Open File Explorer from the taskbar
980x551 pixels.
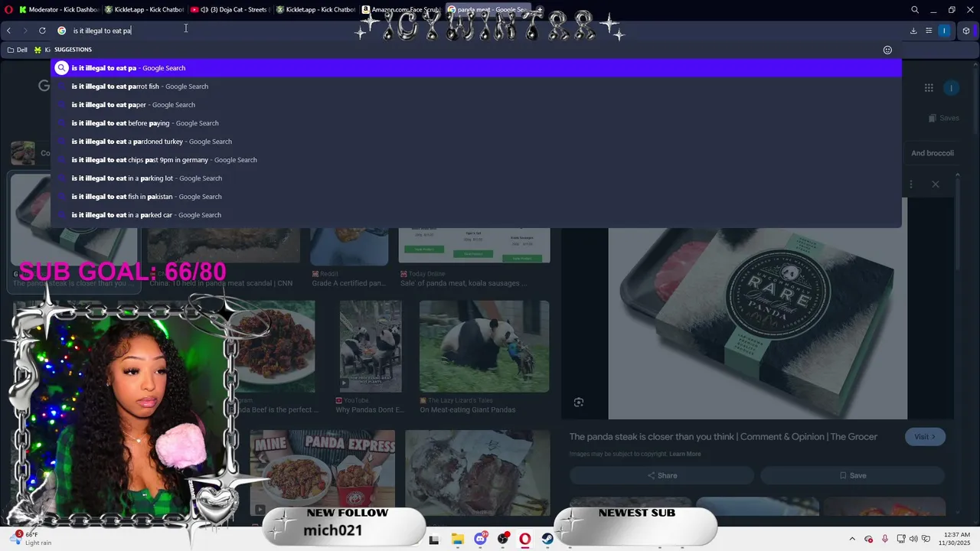click(457, 540)
